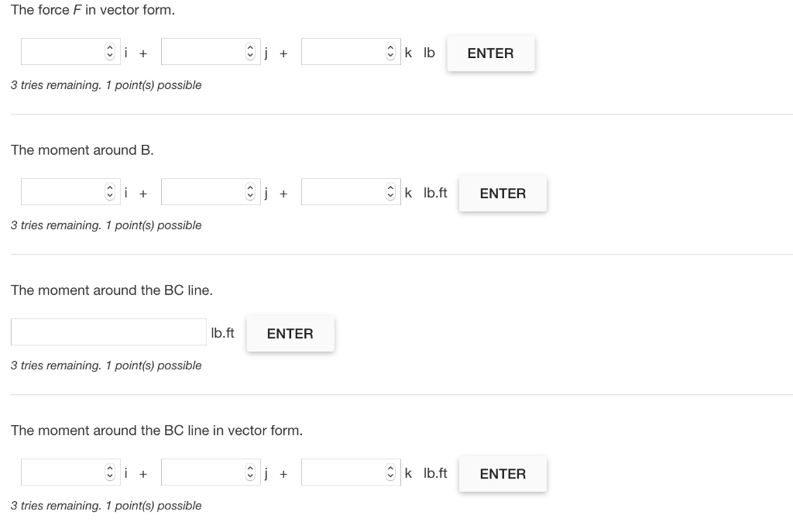Screen dimensions: 793x532
Task: Click the j input of BC vector form
Action: point(201,472)
